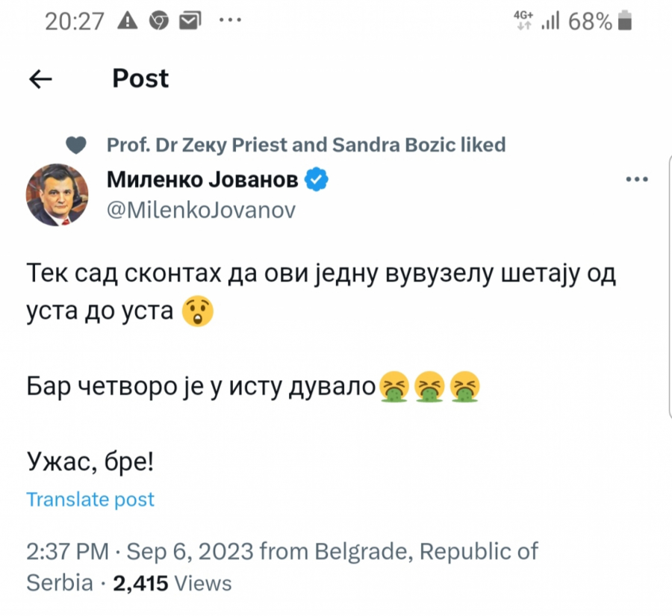Tap the display name Миленко Јованов
Screen dimensions: 672x616
pyautogui.click(x=202, y=178)
